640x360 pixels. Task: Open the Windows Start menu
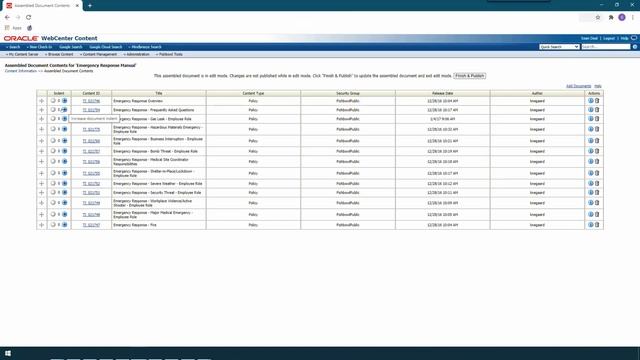point(8,353)
